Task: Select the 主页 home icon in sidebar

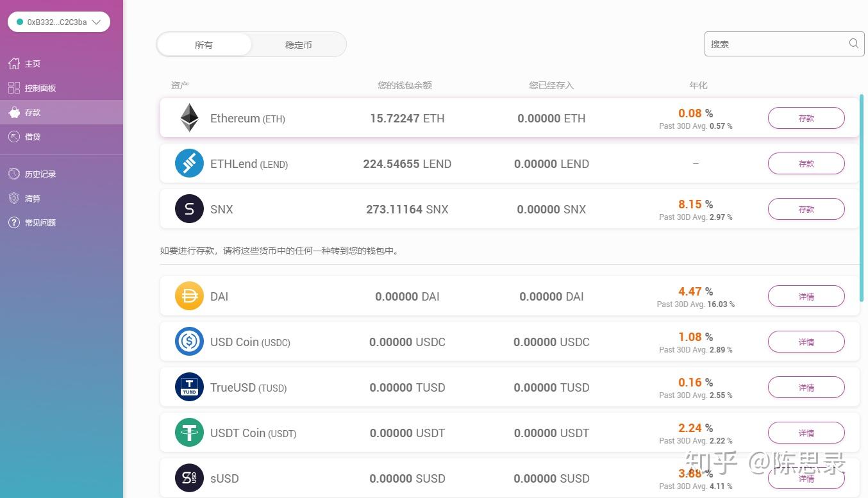Action: pyautogui.click(x=13, y=63)
